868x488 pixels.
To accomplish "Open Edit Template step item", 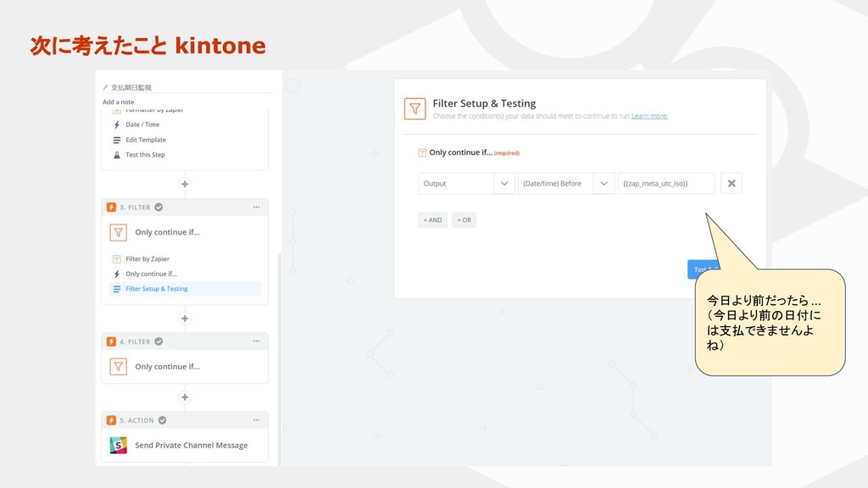I will [x=146, y=140].
